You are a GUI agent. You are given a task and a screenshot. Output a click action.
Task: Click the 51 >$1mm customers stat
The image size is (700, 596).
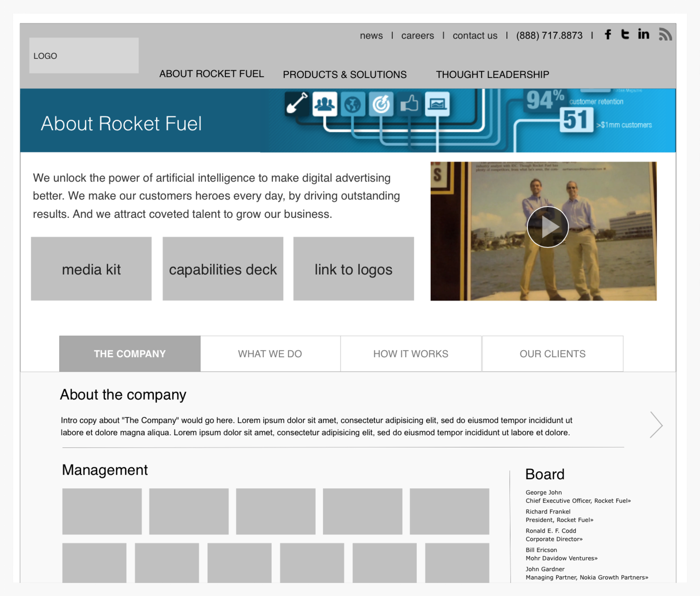tap(607, 120)
